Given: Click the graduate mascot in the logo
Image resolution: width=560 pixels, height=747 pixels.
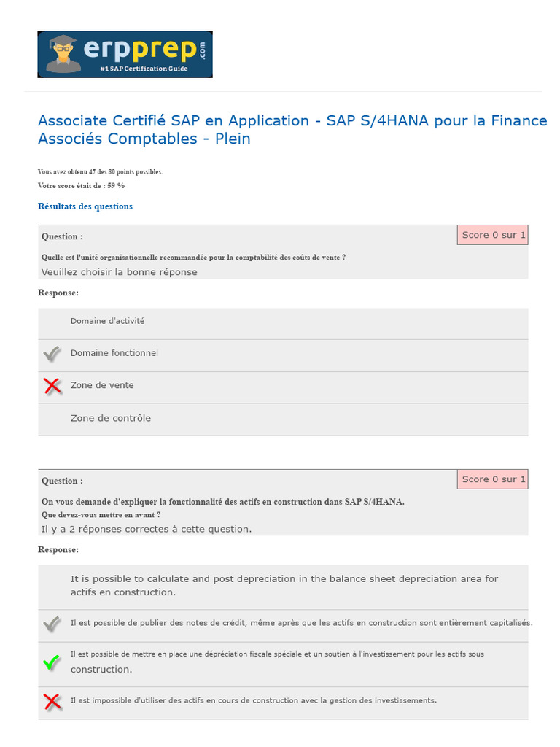Looking at the screenshot, I should (63, 54).
